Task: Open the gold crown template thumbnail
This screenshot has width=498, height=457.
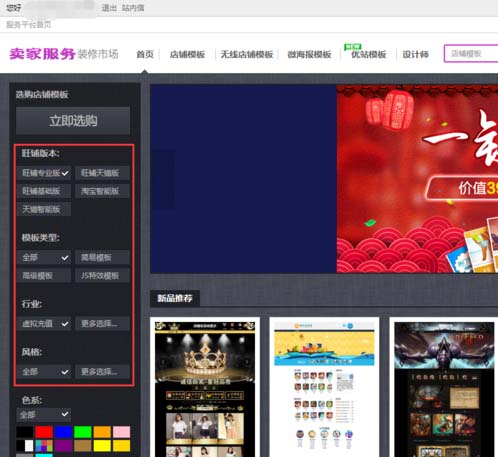Action: click(205, 389)
